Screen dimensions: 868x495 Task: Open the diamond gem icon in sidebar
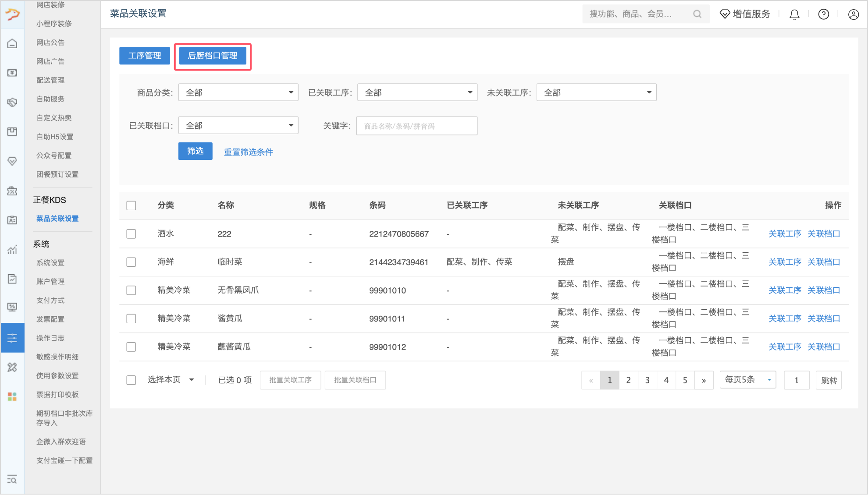point(12,161)
